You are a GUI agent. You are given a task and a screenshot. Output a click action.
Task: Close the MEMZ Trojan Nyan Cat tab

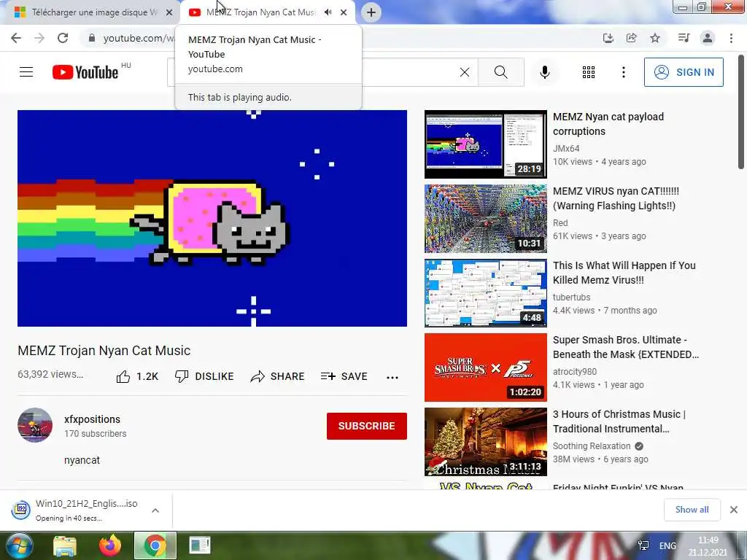pos(344,12)
